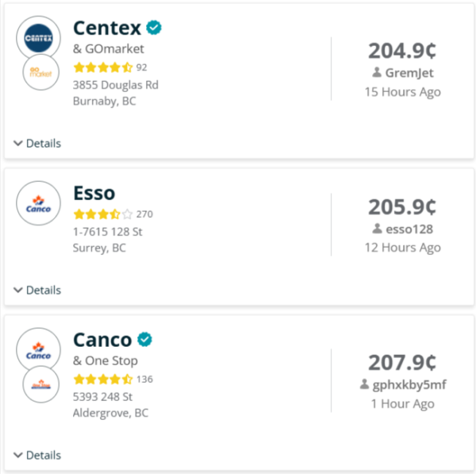Screen dimensions: 476x474
Task: Open the Canco station name link
Action: coord(102,340)
